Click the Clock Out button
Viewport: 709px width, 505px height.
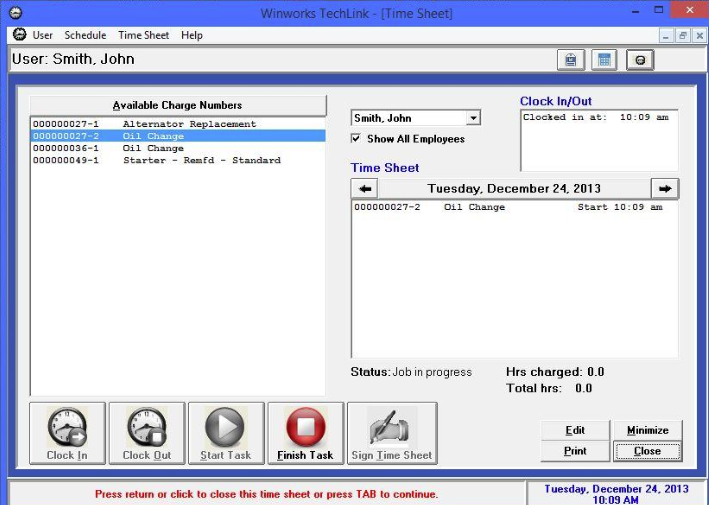pyautogui.click(x=147, y=433)
